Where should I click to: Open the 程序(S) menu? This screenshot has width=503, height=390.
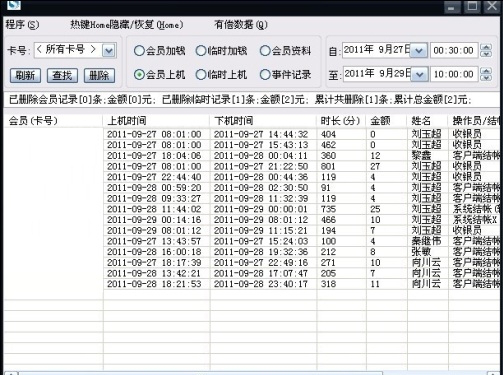[x=22, y=25]
